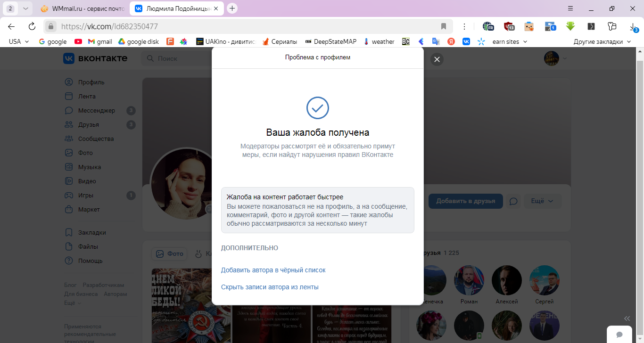Open the Yandex bookmark icon
This screenshot has height=343, width=644.
click(x=451, y=41)
